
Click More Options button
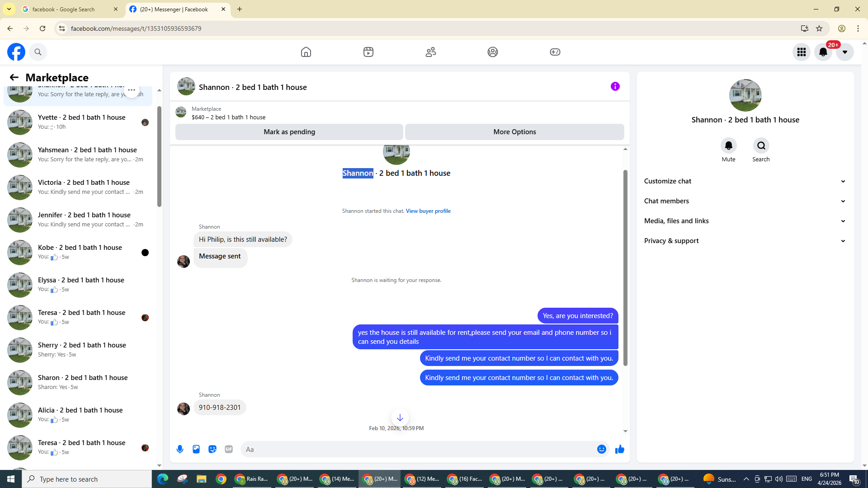tap(514, 132)
